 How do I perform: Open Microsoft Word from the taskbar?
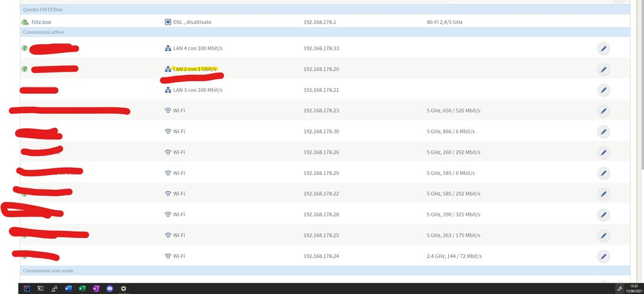(x=68, y=288)
